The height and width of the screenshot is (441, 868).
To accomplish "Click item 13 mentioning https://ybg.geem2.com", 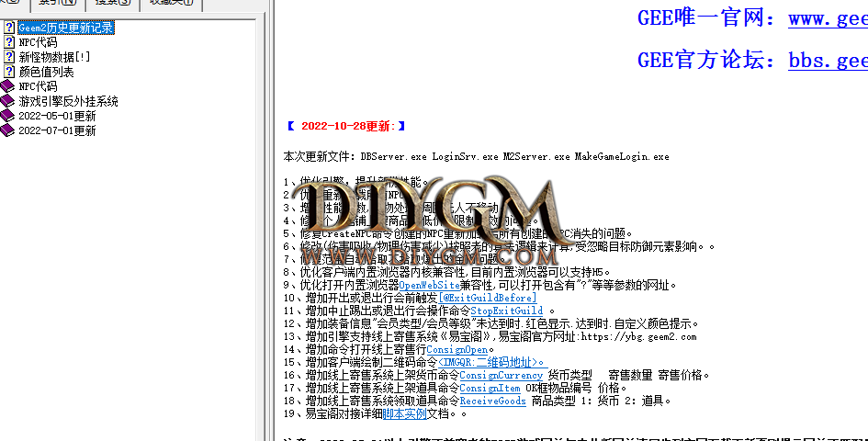I will pos(490,336).
